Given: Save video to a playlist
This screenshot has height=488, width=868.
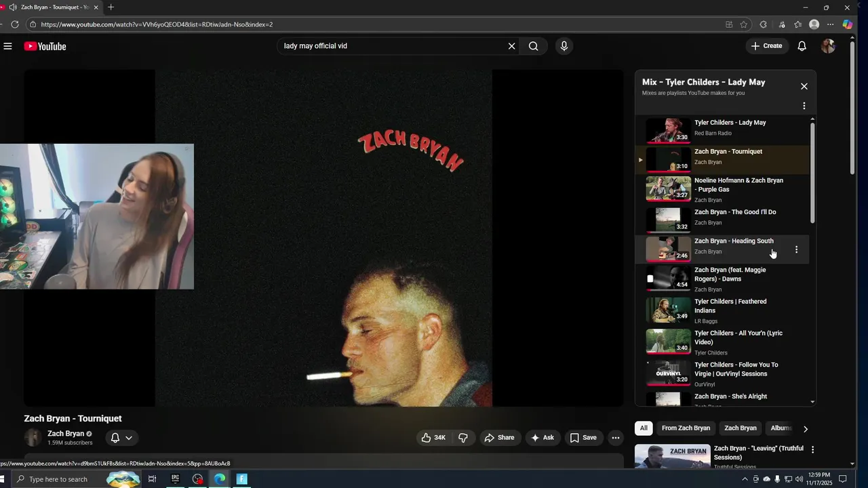Looking at the screenshot, I should (x=583, y=438).
